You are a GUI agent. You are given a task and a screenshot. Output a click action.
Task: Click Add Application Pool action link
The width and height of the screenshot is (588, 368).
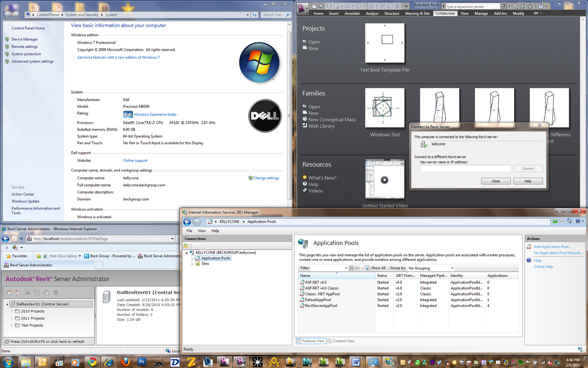tap(552, 247)
